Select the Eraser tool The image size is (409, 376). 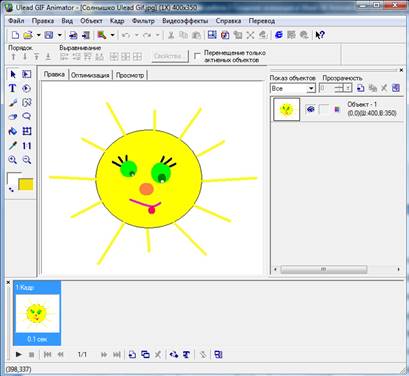click(13, 117)
